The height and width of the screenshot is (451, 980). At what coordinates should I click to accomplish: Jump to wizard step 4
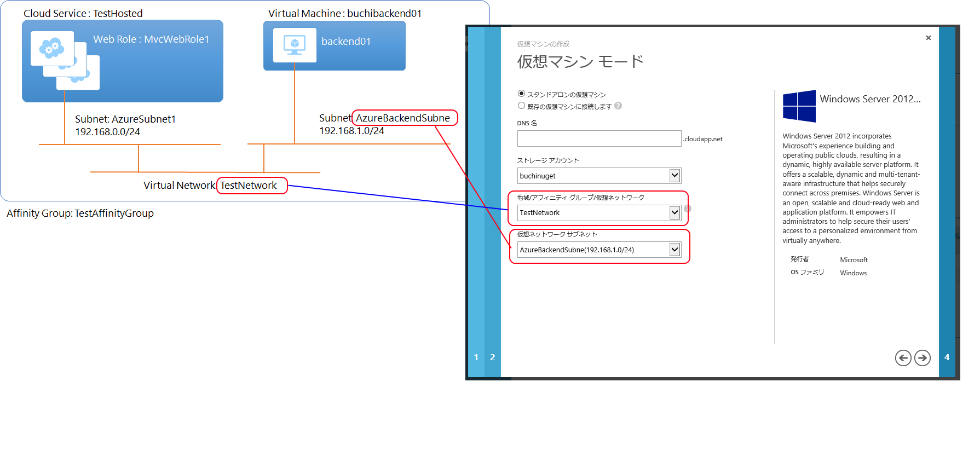(x=947, y=357)
